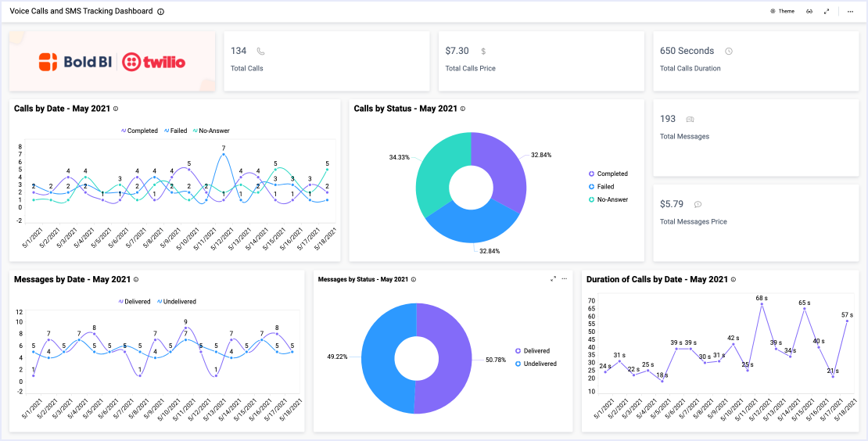Select the Total Calls card
Viewport: 868px width, 441px height.
[x=326, y=61]
